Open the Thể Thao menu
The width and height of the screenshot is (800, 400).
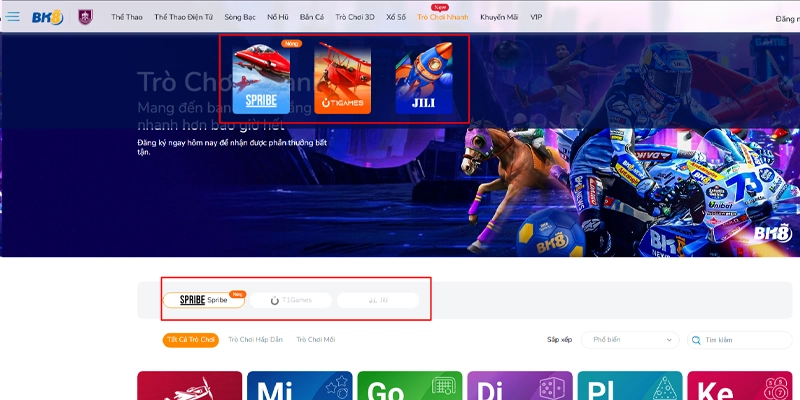pos(127,17)
